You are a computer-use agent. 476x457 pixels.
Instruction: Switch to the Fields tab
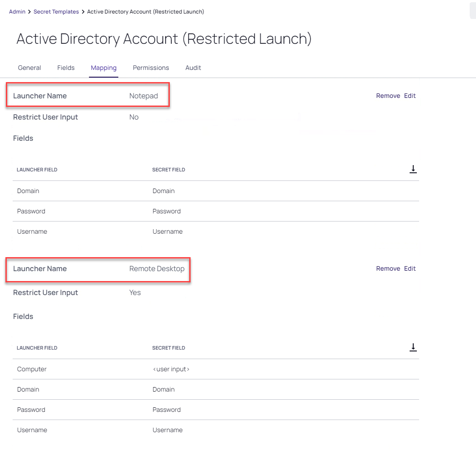click(66, 68)
